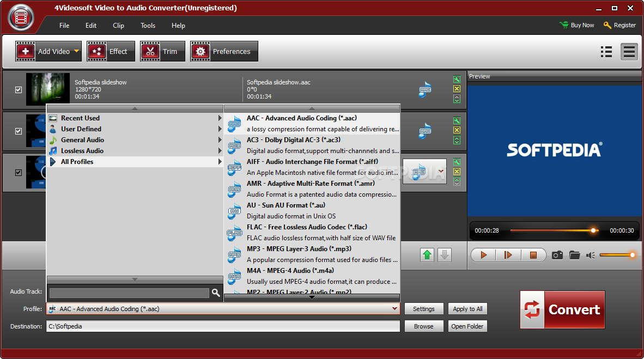The width and height of the screenshot is (644, 359).
Task: Toggle the third file row checkbox
Action: click(x=19, y=173)
